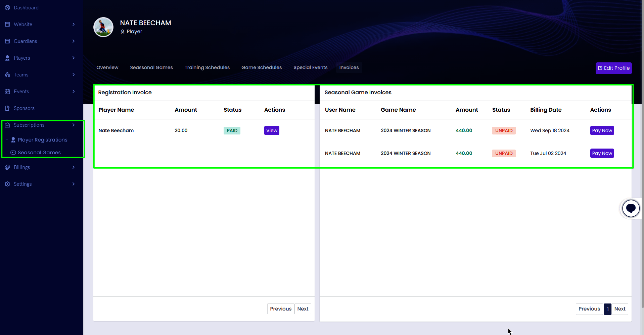Click the Subscriptions sidebar icon

(x=7, y=125)
